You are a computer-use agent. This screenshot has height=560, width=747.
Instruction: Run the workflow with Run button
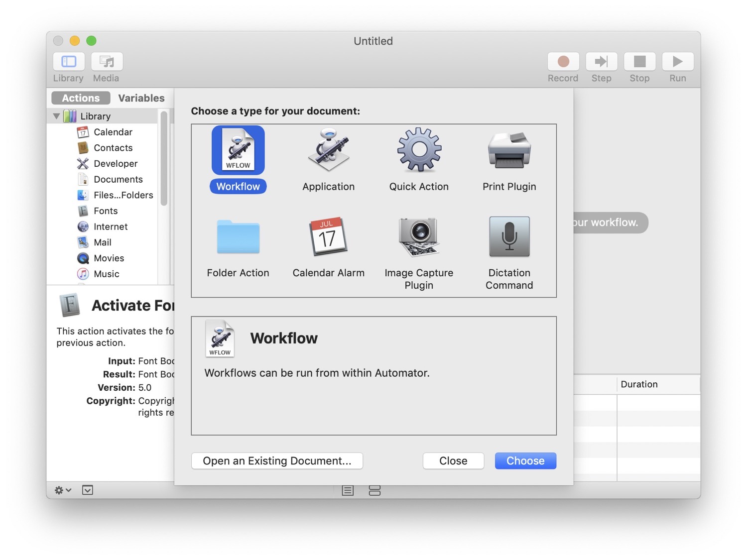678,62
